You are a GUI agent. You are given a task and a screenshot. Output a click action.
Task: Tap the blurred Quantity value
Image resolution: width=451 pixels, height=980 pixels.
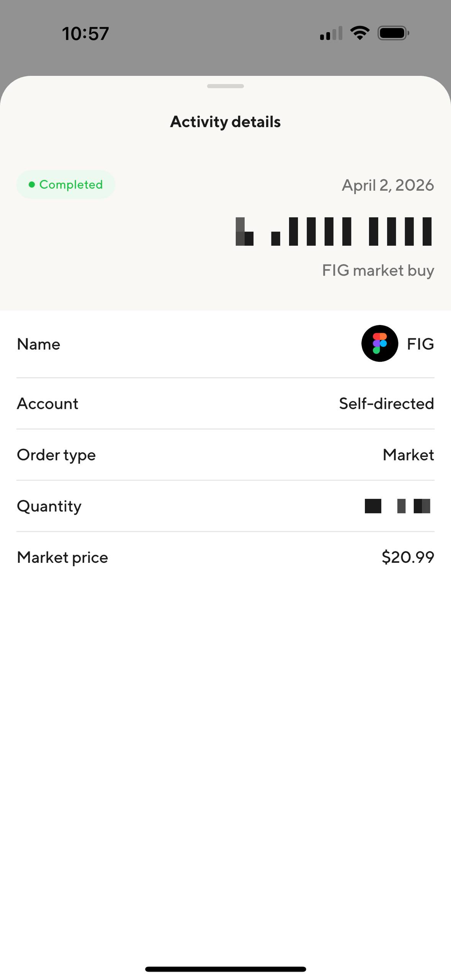point(397,506)
